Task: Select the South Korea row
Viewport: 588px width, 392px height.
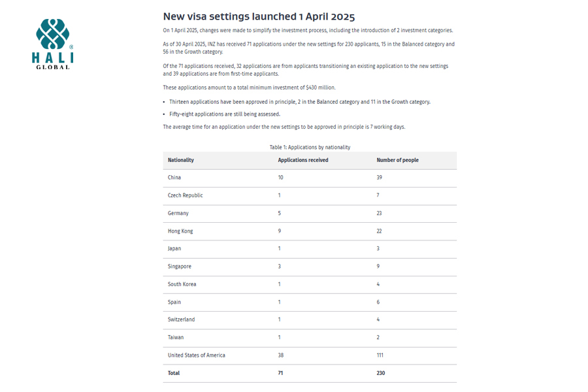Action: pyautogui.click(x=310, y=284)
